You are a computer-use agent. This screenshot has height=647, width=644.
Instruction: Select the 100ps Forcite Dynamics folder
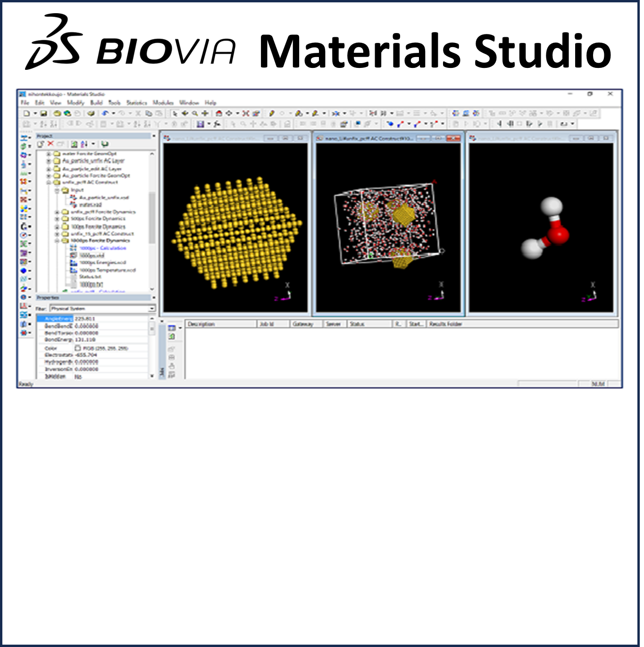coord(98,227)
